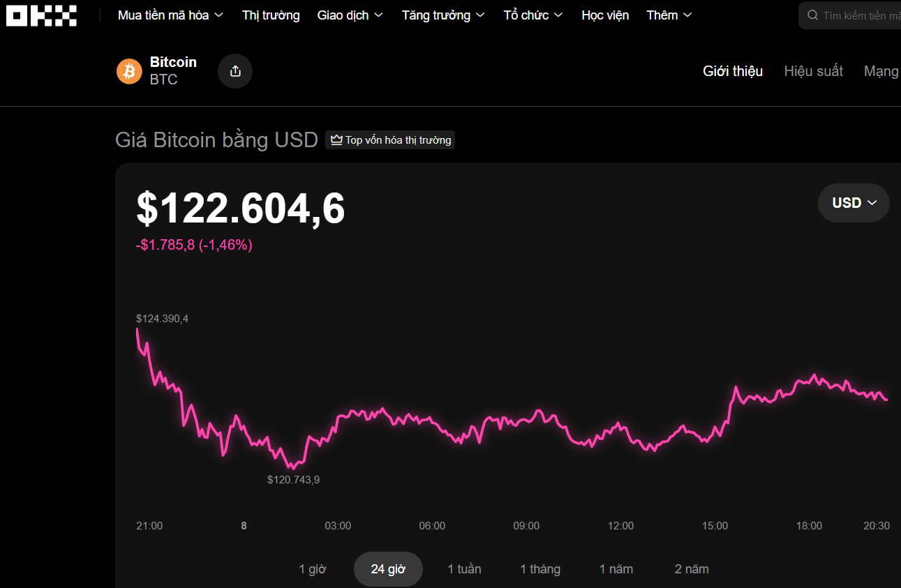901x588 pixels.
Task: Open the USD currency dropdown
Action: [x=853, y=202]
